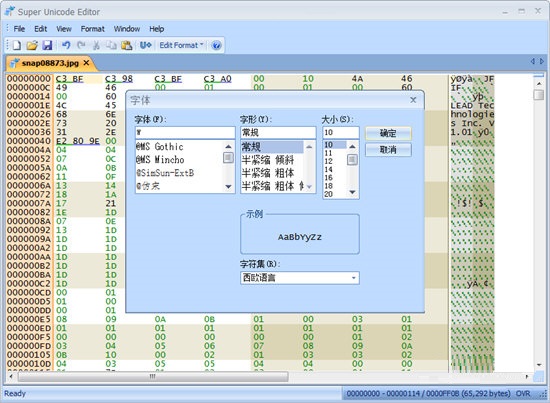The width and height of the screenshot is (550, 403).
Task: Click the font name input field
Action: (x=185, y=133)
